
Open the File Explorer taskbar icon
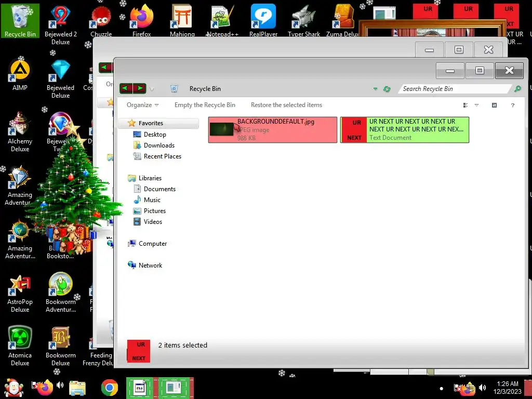click(x=77, y=388)
